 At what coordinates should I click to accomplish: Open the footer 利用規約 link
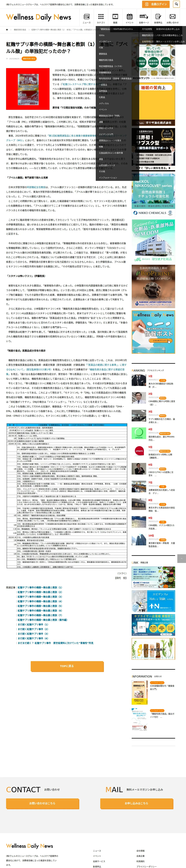tap(140, 861)
